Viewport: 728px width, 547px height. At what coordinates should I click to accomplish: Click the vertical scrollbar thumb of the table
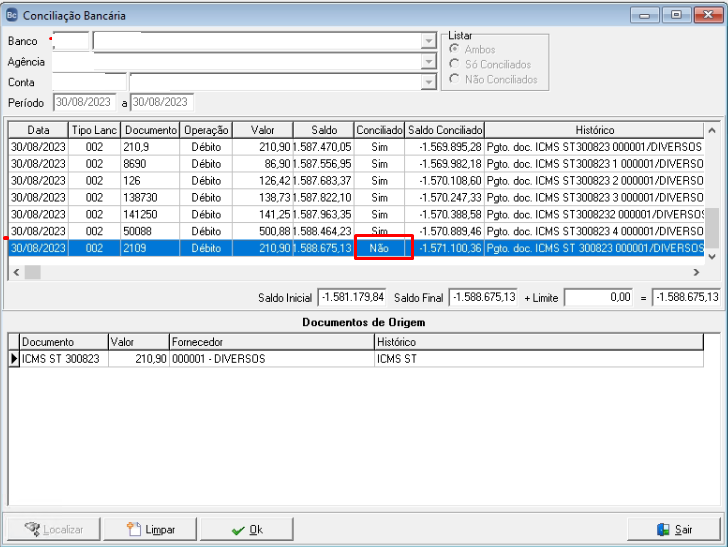[x=712, y=228]
